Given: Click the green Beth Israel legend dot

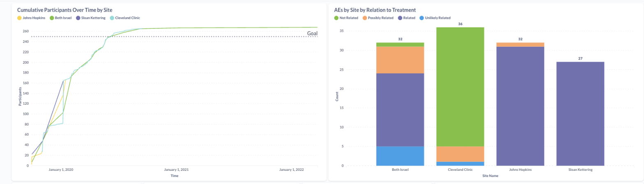Looking at the screenshot, I should pyautogui.click(x=51, y=18).
